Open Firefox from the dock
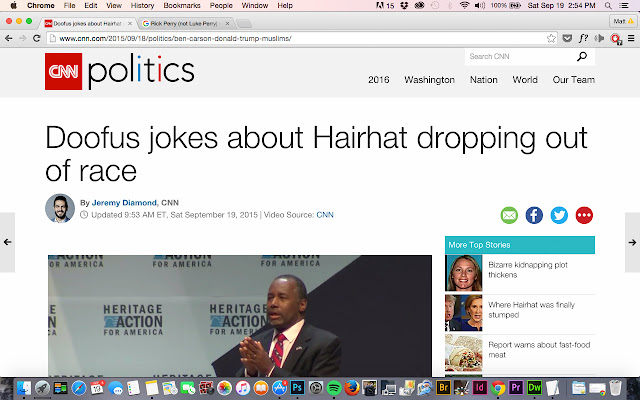This screenshot has width=640, height=400. pyautogui.click(x=352, y=388)
